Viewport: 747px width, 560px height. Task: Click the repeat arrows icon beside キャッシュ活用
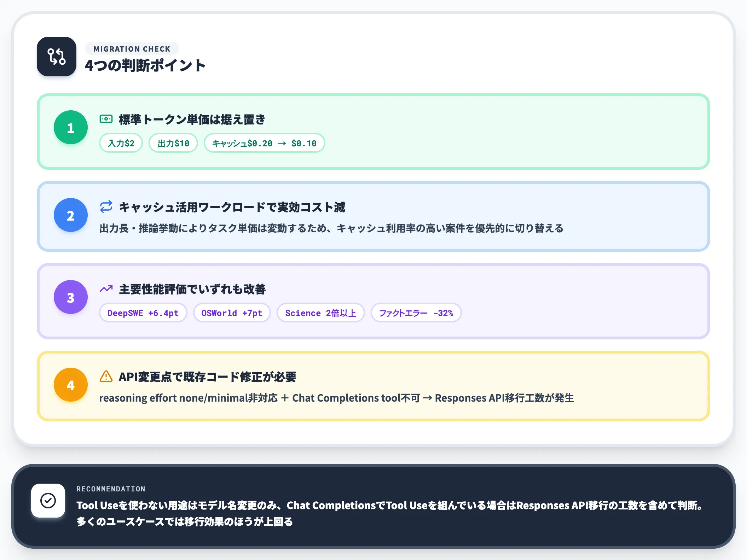(x=106, y=207)
